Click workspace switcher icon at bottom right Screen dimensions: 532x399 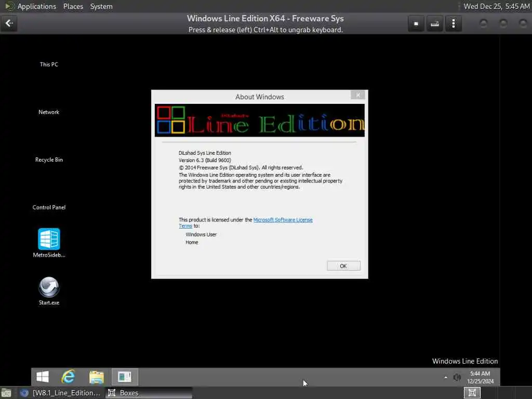point(472,393)
